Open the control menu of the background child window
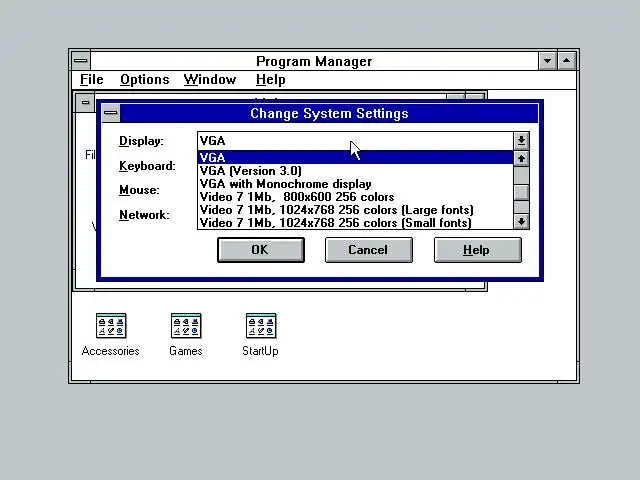The width and height of the screenshot is (640, 480). tap(85, 102)
